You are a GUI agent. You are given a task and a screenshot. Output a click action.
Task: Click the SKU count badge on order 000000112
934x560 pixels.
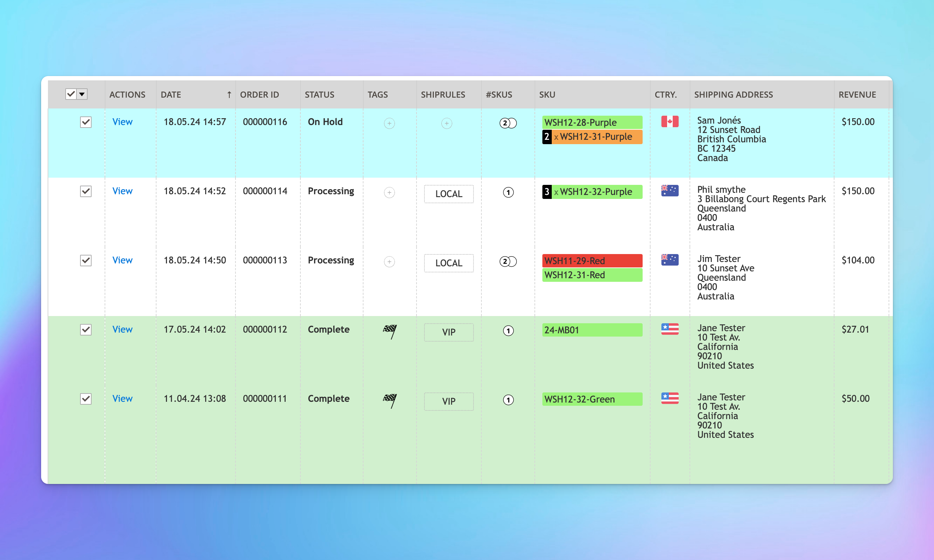(x=508, y=331)
